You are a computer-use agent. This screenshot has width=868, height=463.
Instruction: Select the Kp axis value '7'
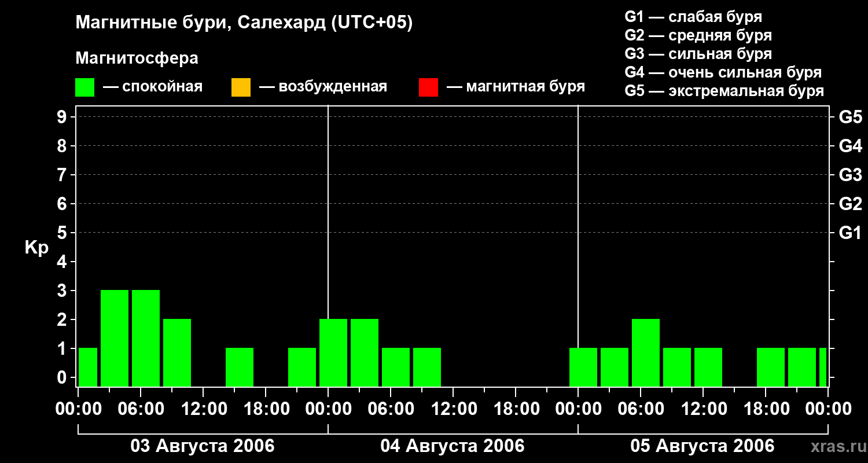[x=63, y=175]
